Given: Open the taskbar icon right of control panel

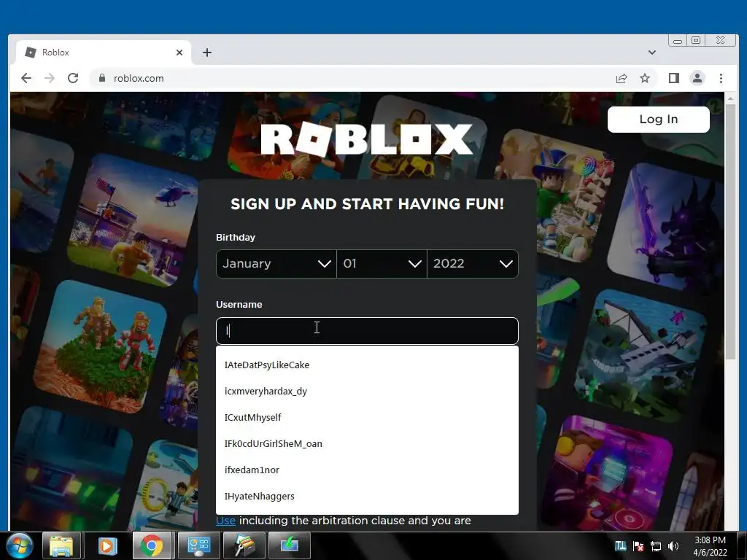Looking at the screenshot, I should pyautogui.click(x=244, y=545).
